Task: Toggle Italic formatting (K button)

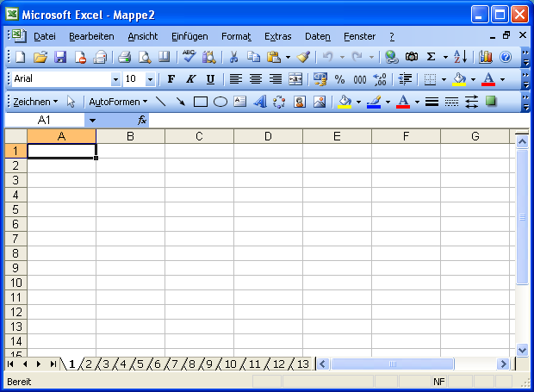Action: (189, 79)
